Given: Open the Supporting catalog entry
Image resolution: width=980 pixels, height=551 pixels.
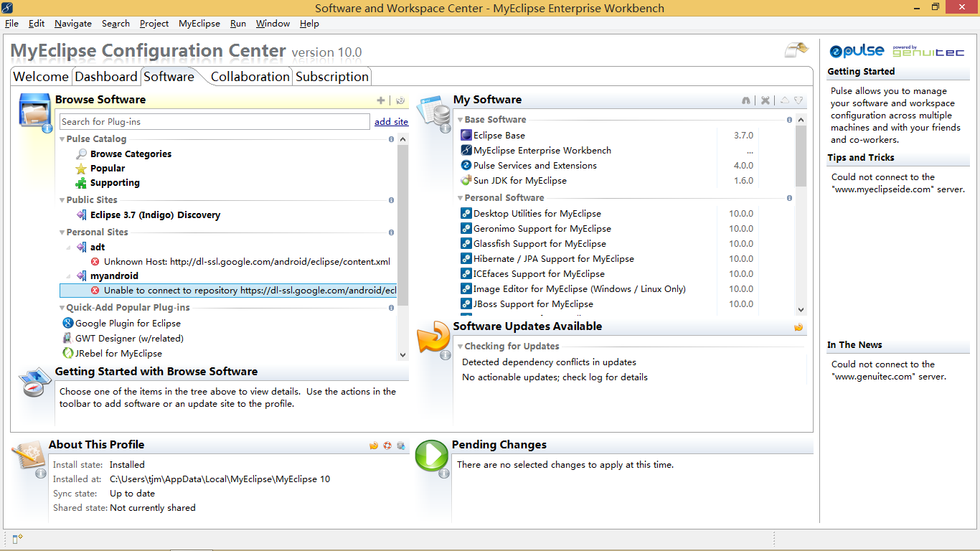Looking at the screenshot, I should [115, 183].
